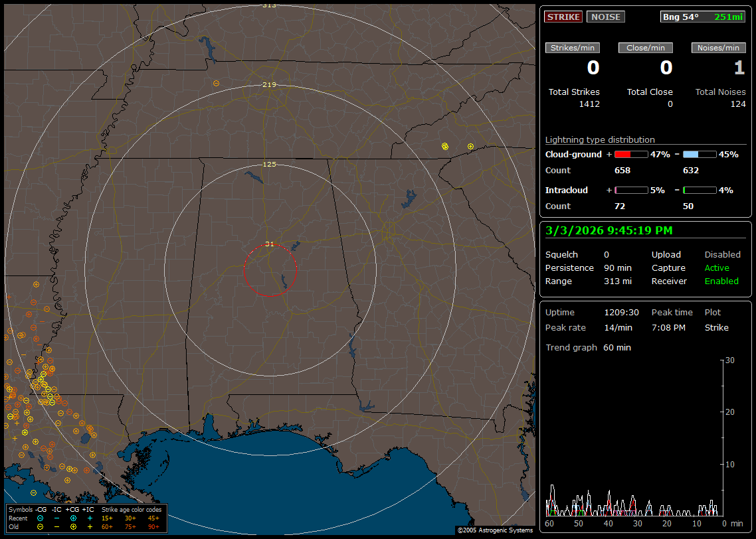
Task: Click the old negative cloud-ground legend symbol
Action: pos(40,526)
